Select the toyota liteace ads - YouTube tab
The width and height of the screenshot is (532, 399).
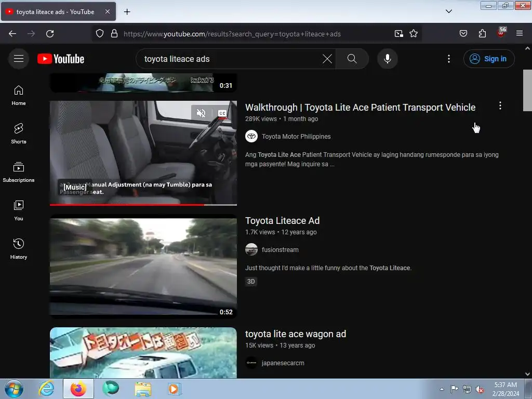(58, 11)
